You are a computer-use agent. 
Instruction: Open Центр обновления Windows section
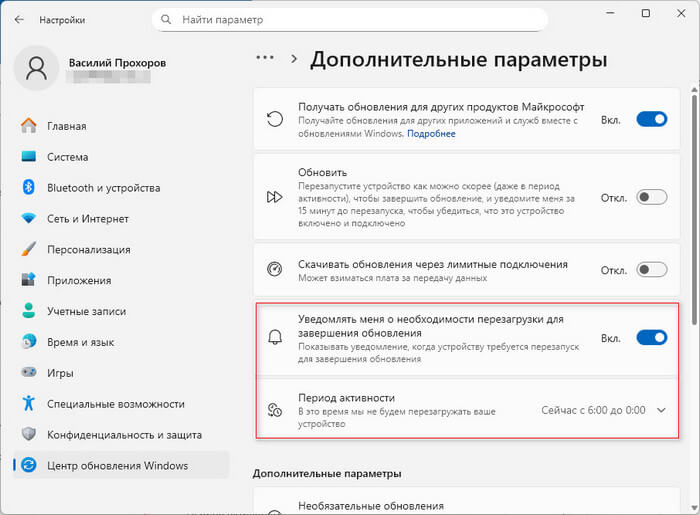tap(117, 465)
